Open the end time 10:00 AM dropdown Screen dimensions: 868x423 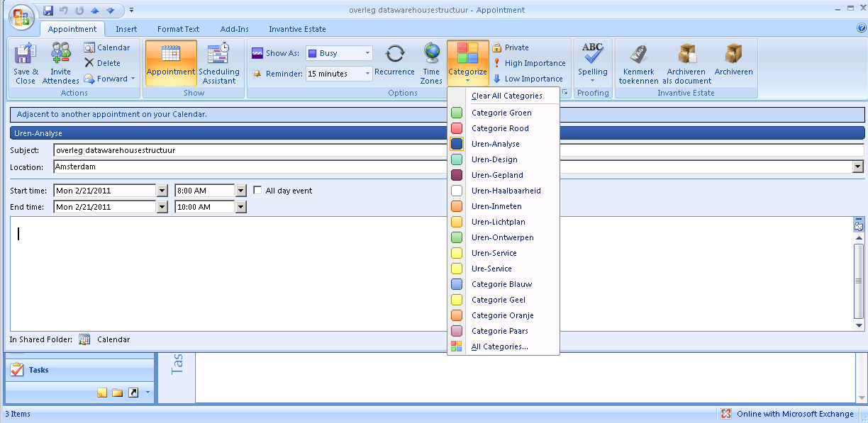pyautogui.click(x=240, y=207)
